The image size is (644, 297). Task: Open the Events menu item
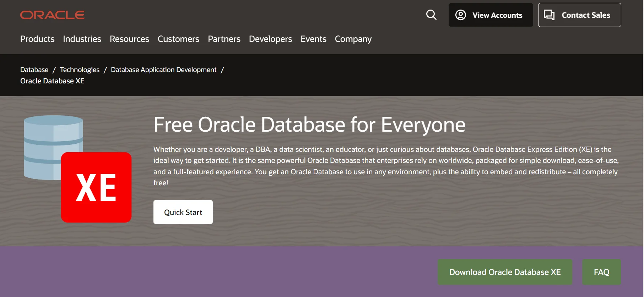tap(313, 39)
